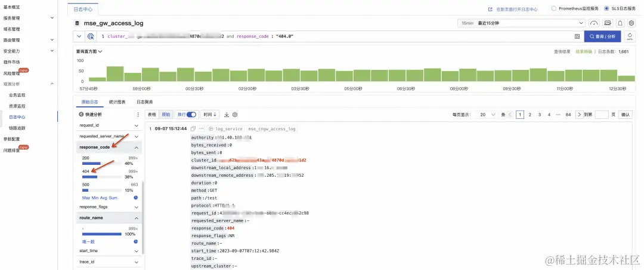This screenshot has width=644, height=270.
Task: Click the page jump confirm button
Action: point(625,115)
